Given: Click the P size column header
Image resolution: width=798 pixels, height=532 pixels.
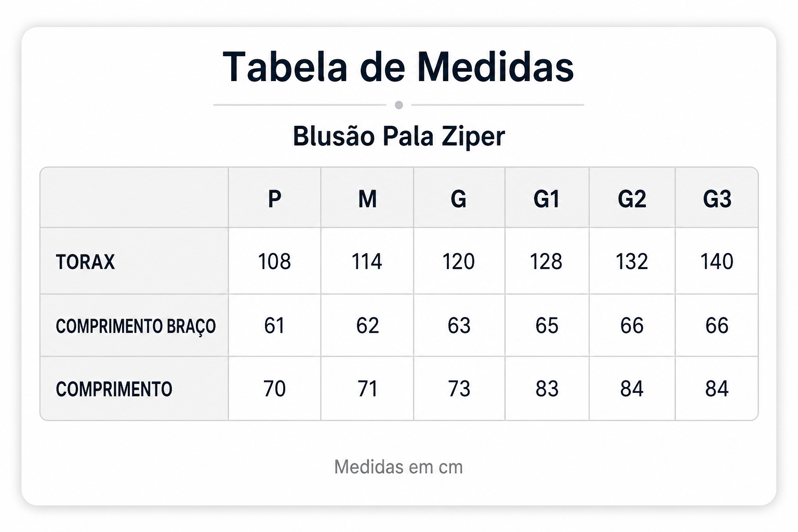Looking at the screenshot, I should click(x=274, y=198).
